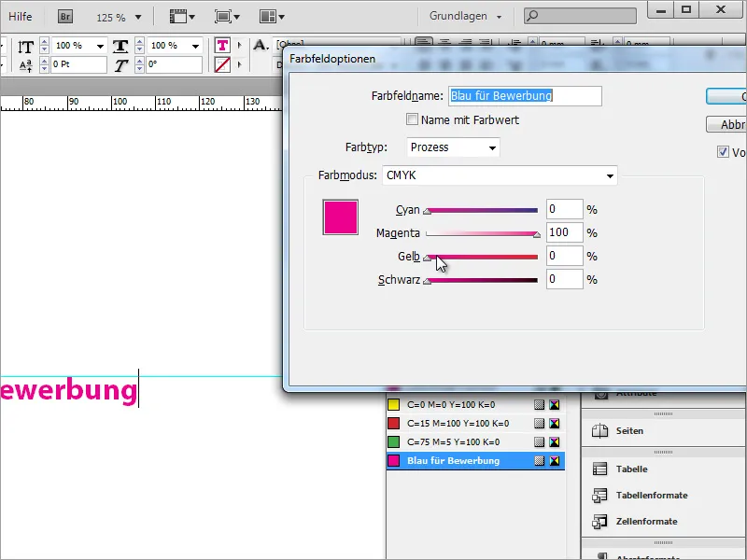
Task: Click the vertical scale icon
Action: pyautogui.click(x=26, y=47)
